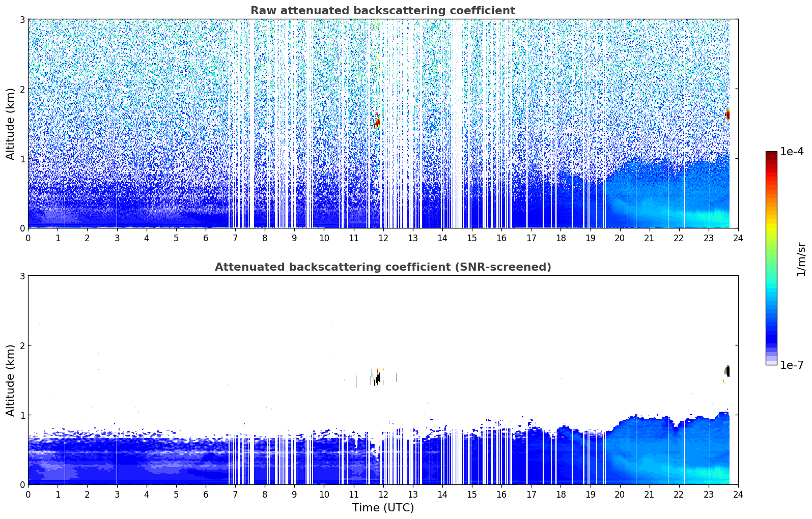Click the title "Attenuated backscattering coefficient (SNR-screened)"
812x519 pixels.
coord(383,267)
